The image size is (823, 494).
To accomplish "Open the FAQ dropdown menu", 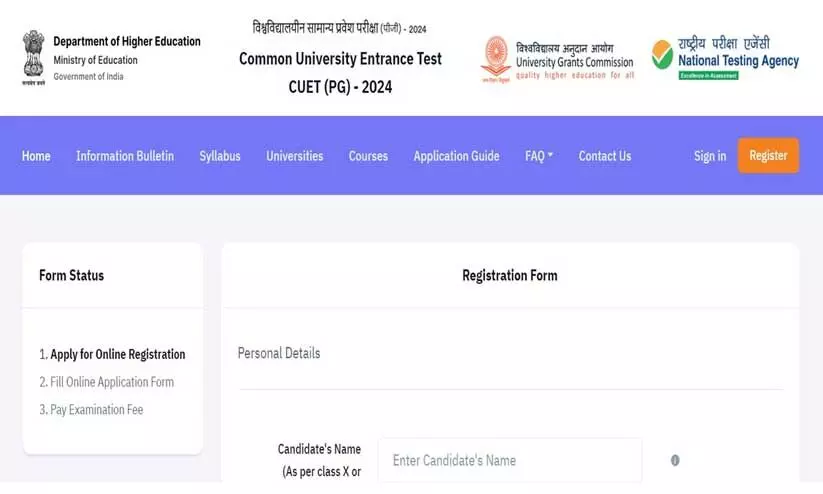I will click(538, 156).
